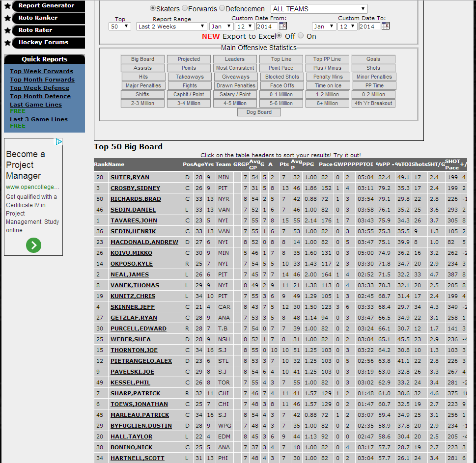Open the Custom Date From month dropdown
476x463 pixels.
click(222, 27)
